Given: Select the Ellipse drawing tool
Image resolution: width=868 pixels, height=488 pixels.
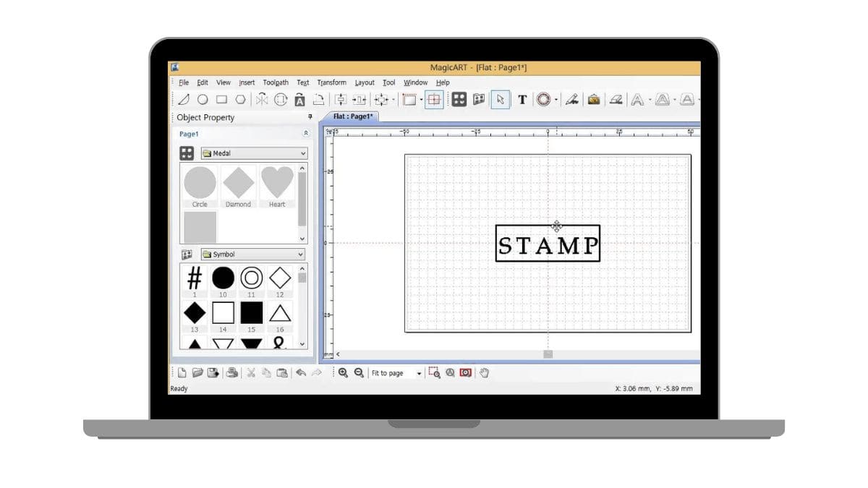Looking at the screenshot, I should point(203,99).
